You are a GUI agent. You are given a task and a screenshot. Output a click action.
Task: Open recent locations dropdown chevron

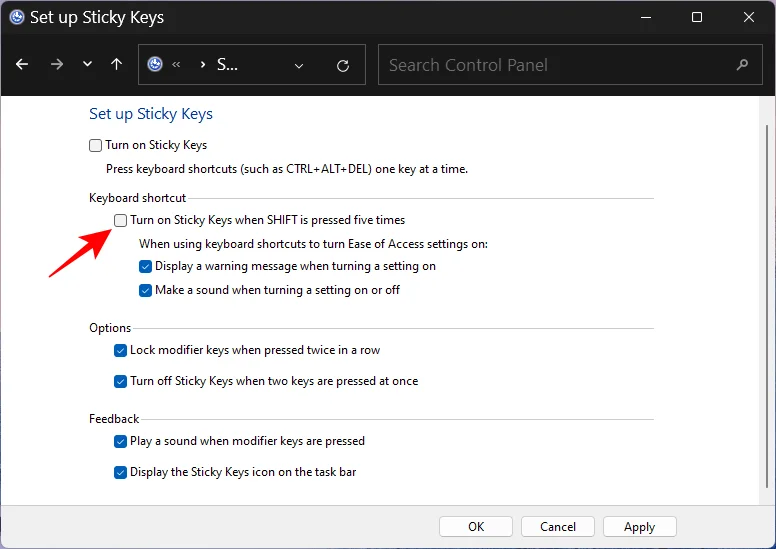tap(88, 64)
